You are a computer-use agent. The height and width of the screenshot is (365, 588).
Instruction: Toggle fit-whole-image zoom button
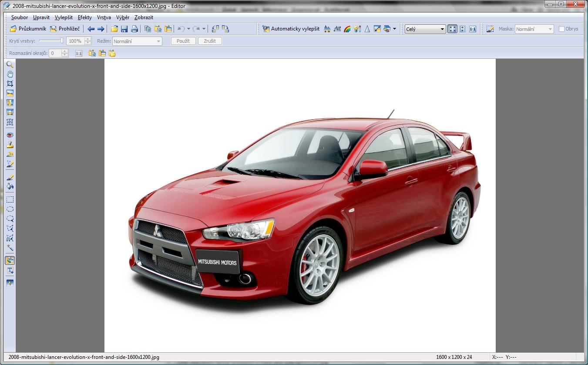coord(453,29)
